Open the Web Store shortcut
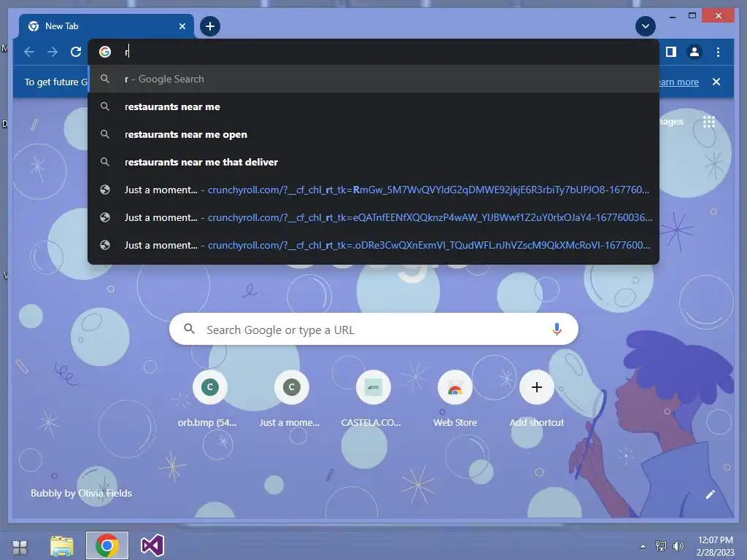 [455, 399]
